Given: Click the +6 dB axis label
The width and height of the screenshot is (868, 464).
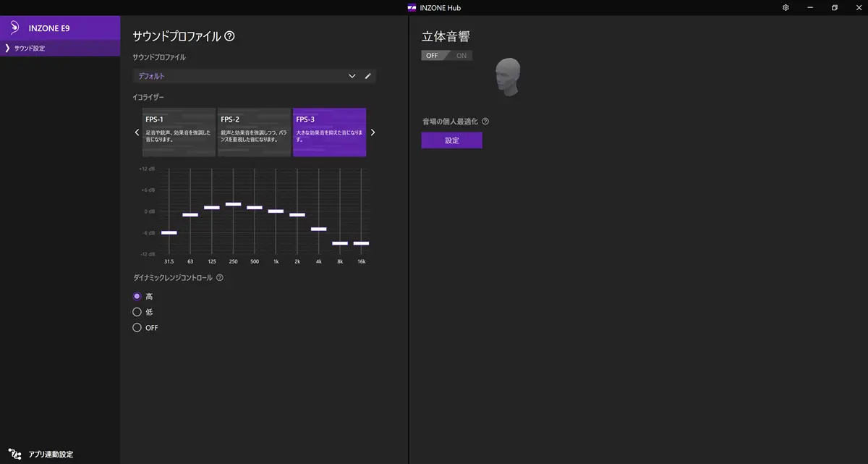Looking at the screenshot, I should pos(148,190).
